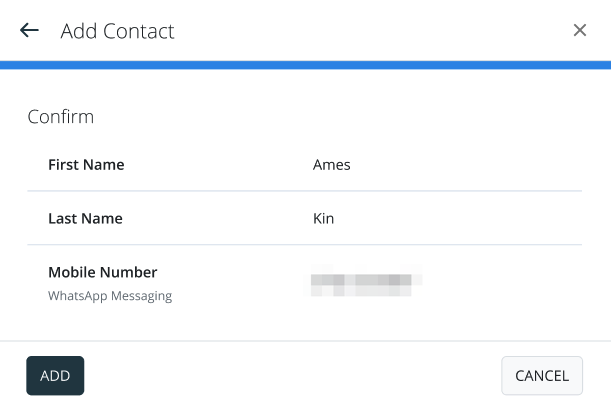Click the last name value Kin

[323, 218]
